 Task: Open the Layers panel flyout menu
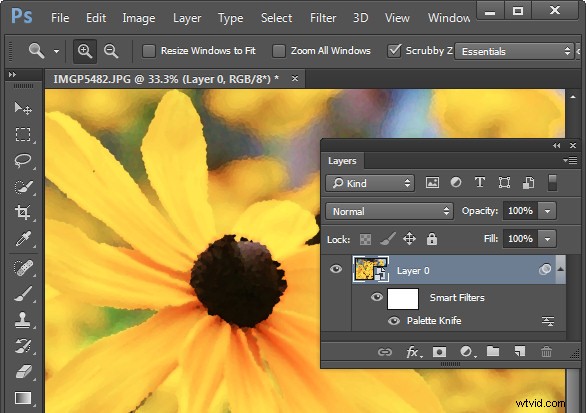(570, 160)
